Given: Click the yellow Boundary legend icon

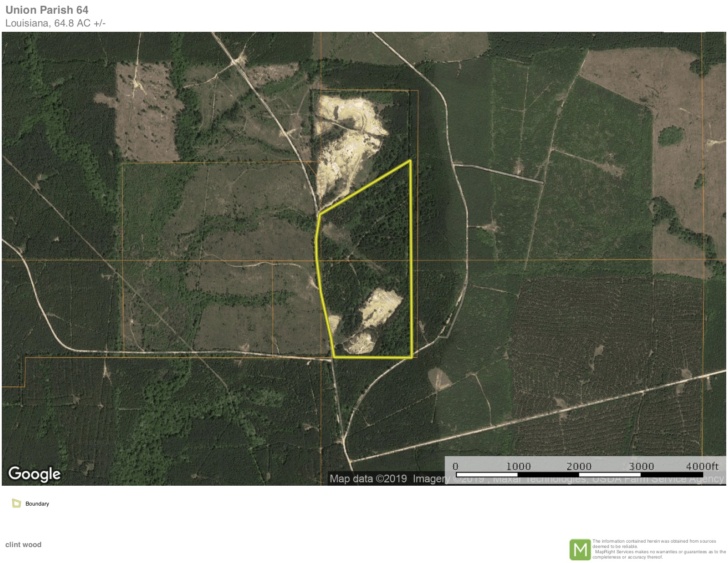Looking at the screenshot, I should 17,503.
